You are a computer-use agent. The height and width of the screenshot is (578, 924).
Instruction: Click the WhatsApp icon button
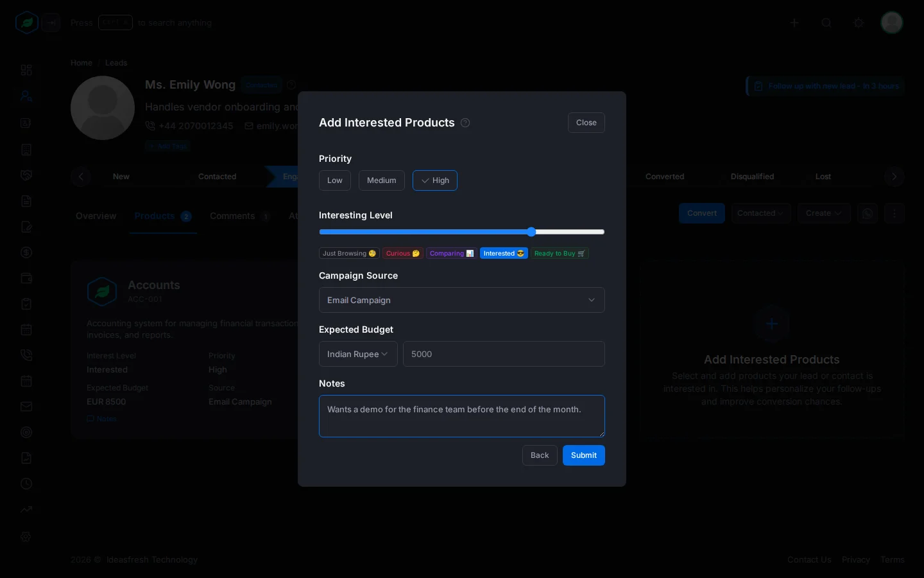(x=868, y=213)
